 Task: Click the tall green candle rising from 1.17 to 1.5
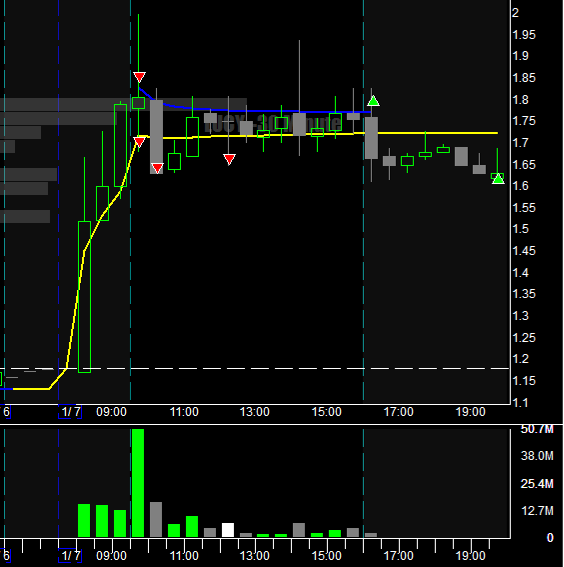84,297
